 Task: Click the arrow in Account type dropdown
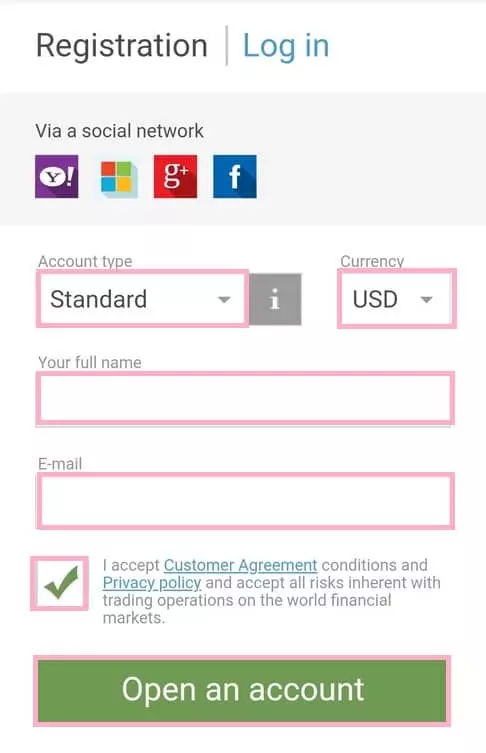point(224,300)
